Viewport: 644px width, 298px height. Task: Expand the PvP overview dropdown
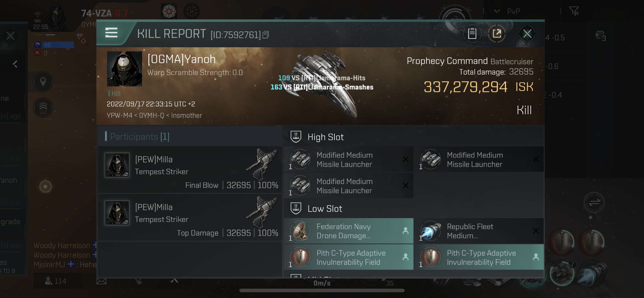[x=497, y=11]
